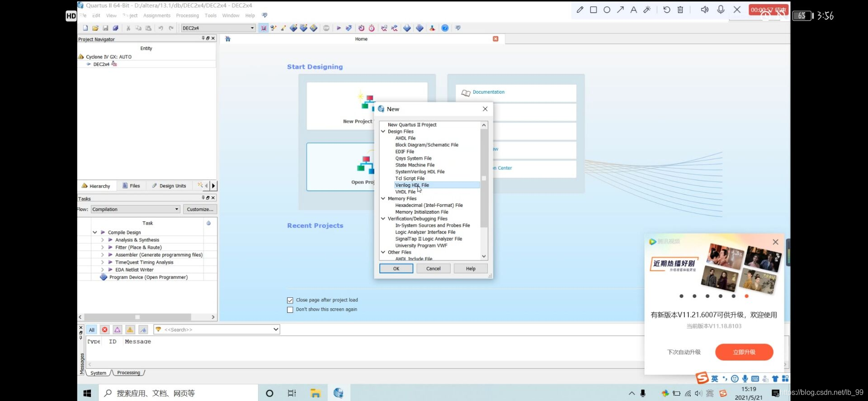Image resolution: width=868 pixels, height=401 pixels.
Task: Select VHDL File in the New dialog
Action: click(405, 192)
